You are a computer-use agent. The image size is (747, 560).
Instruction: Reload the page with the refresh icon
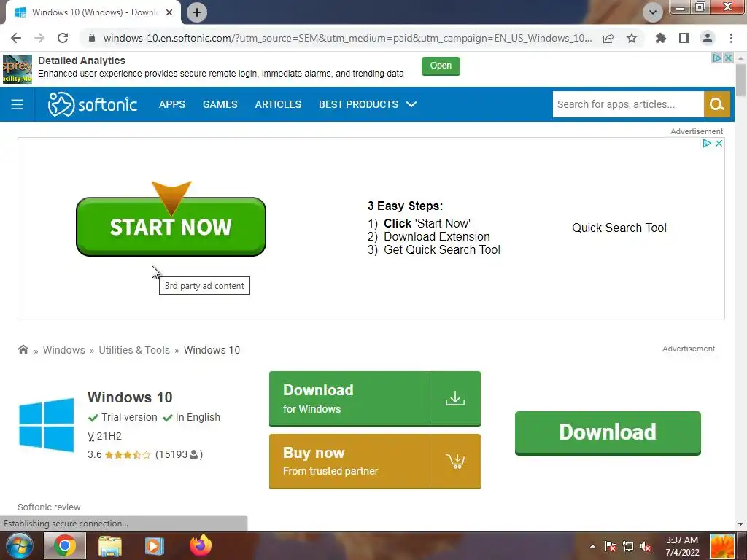[x=63, y=38]
